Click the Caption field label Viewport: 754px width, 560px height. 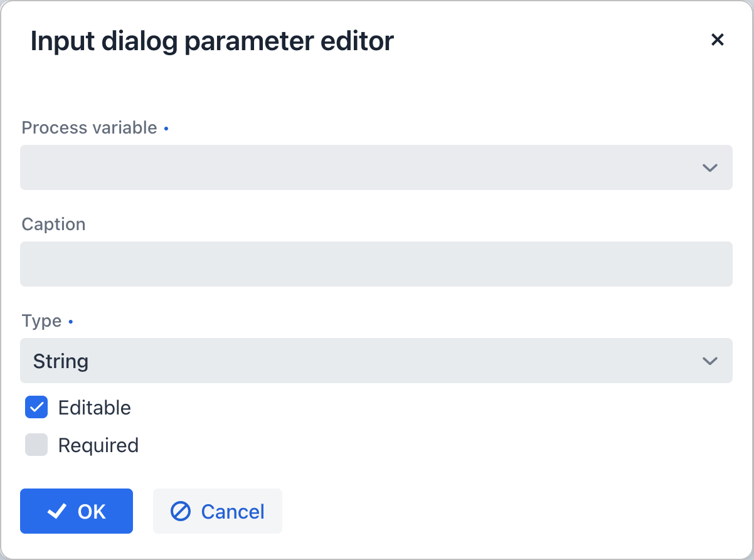tap(53, 224)
